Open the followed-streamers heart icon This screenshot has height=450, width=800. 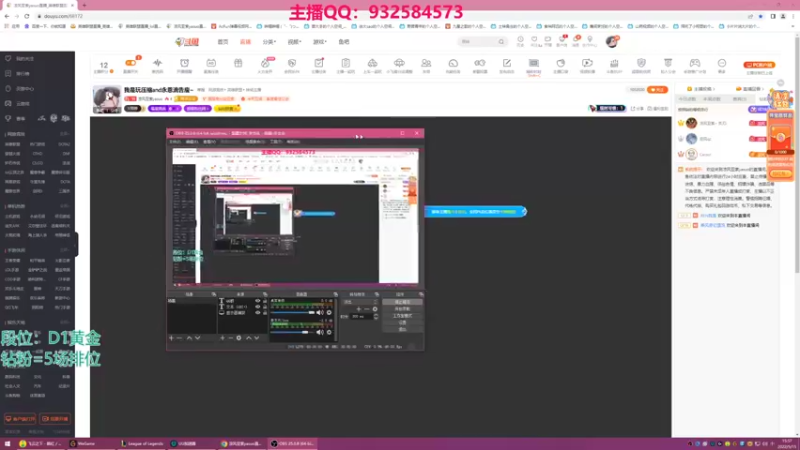[x=534, y=40]
